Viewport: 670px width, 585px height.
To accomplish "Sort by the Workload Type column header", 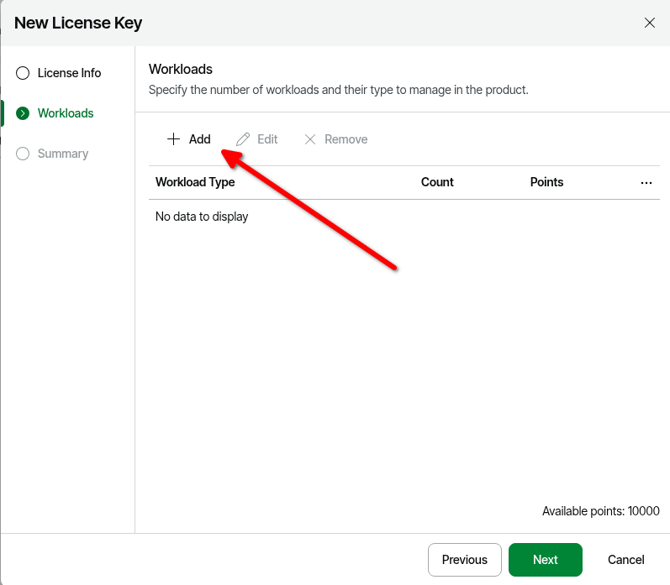I will click(195, 182).
